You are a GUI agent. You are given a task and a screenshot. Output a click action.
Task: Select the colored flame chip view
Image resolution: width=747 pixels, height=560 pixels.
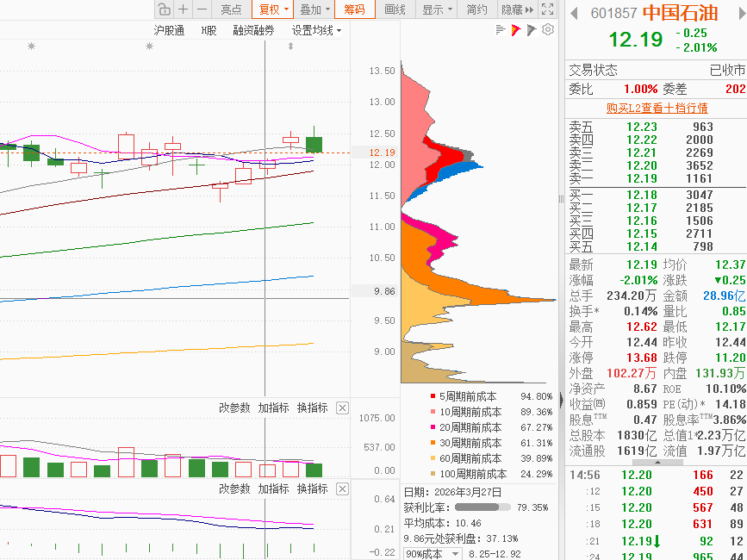(x=516, y=30)
